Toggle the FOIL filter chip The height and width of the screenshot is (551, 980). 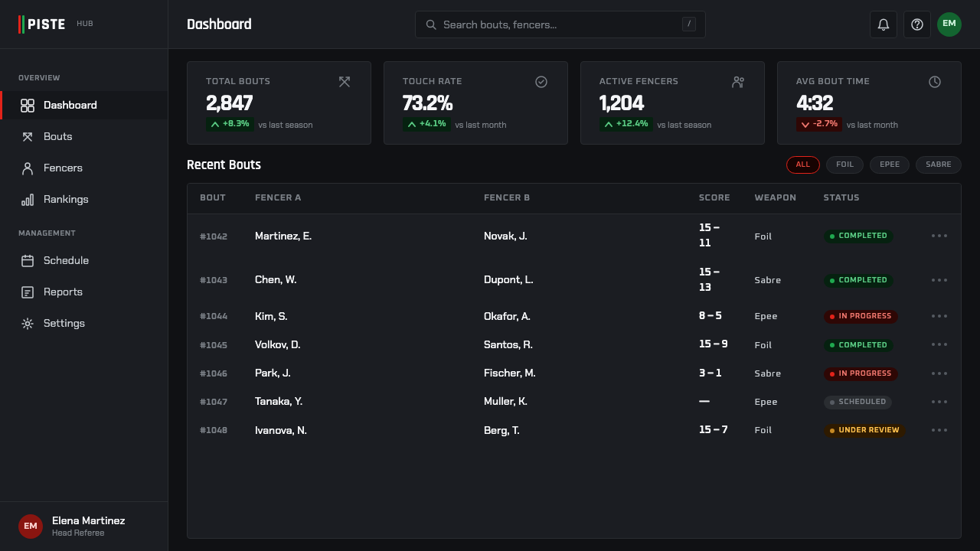point(844,165)
